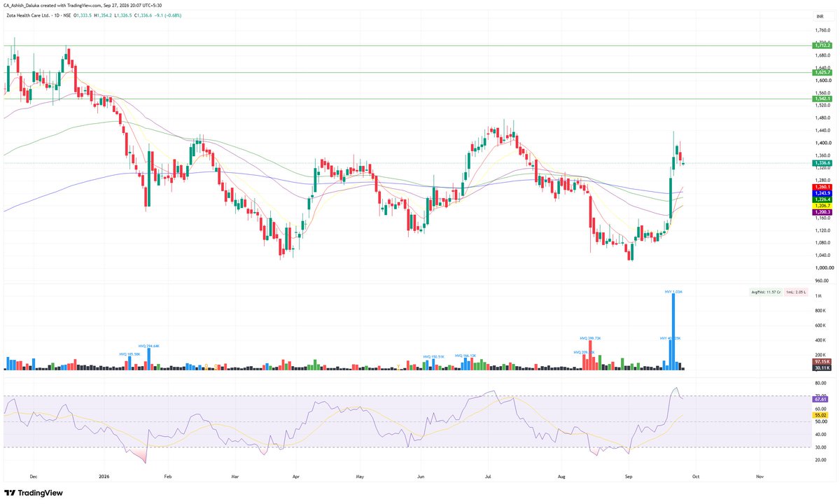
Task: Click the Mar label on time axis
Action: (x=234, y=475)
